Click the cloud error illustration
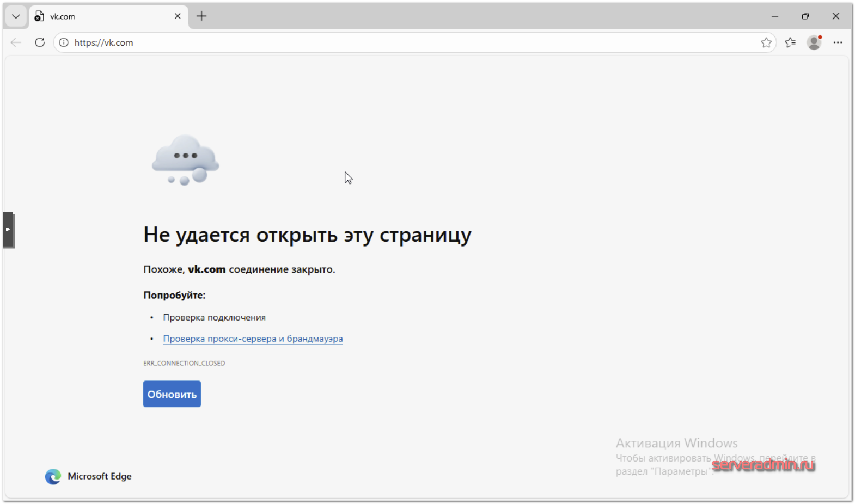 pos(185,160)
